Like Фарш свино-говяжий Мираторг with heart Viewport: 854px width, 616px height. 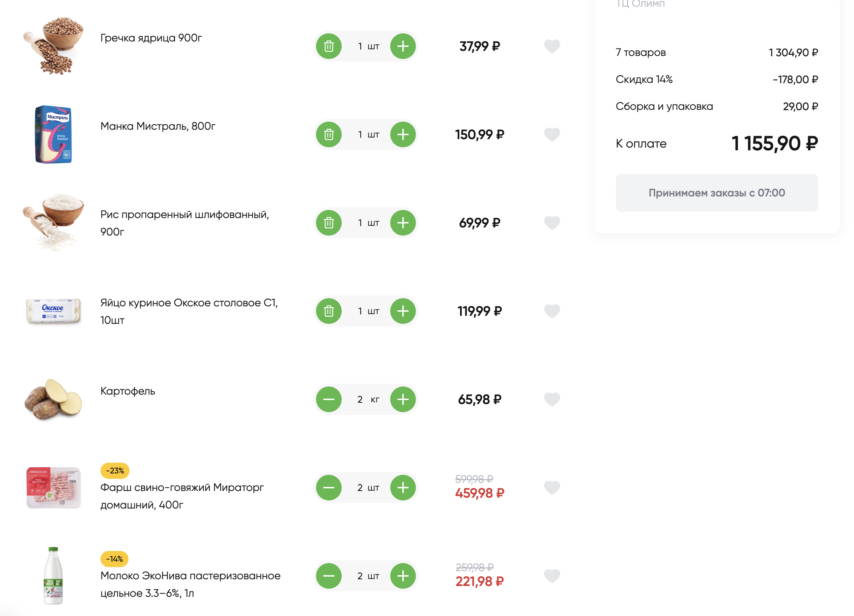(552, 488)
